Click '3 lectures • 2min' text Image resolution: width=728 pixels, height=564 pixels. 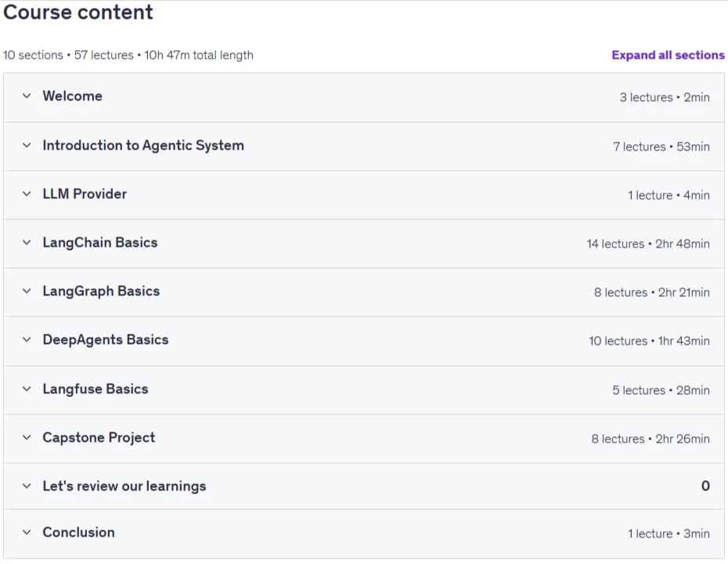tap(665, 98)
